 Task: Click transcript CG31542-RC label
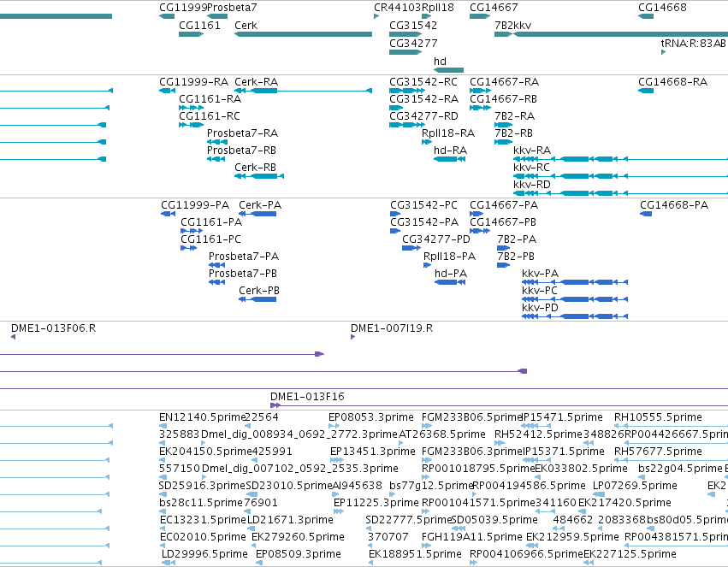(423, 82)
